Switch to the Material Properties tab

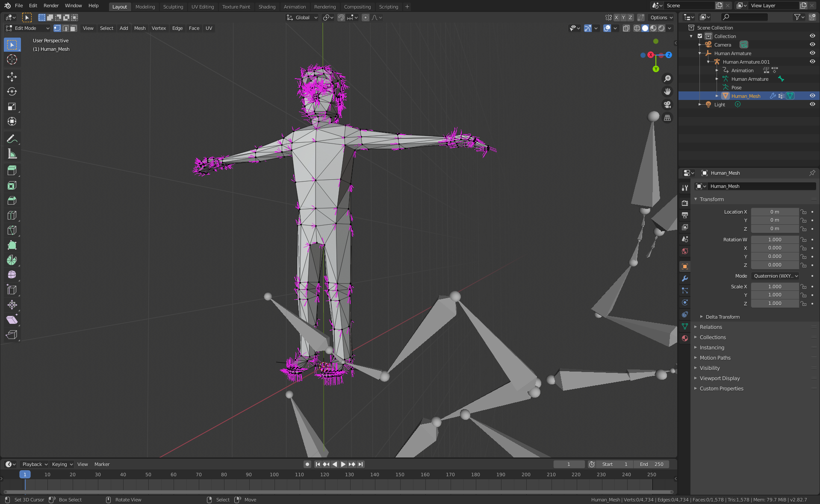pyautogui.click(x=684, y=338)
